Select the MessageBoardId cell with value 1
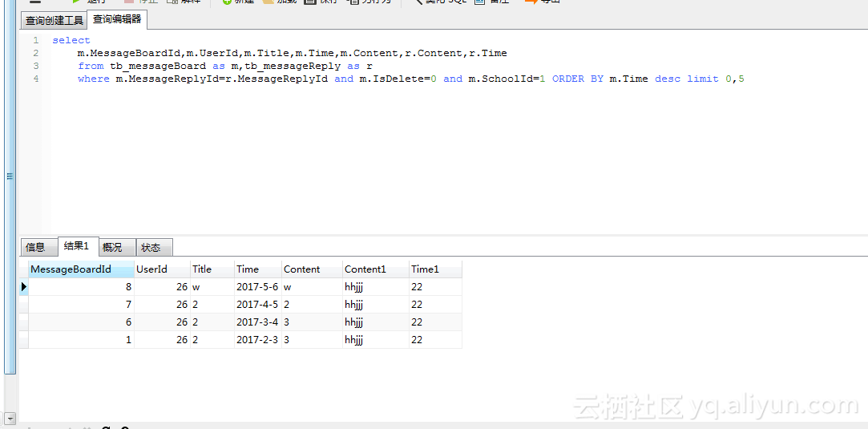868x429 pixels. pos(82,340)
